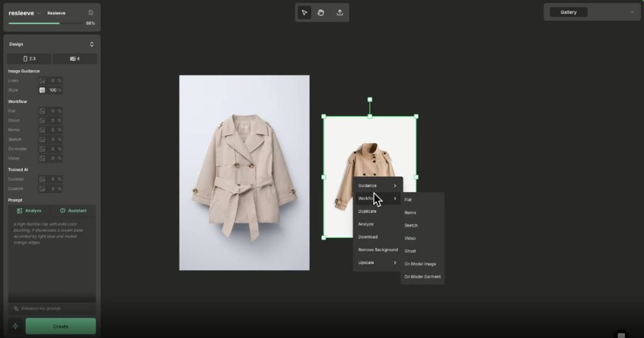Click the save icon beside Resleeve
The height and width of the screenshot is (338, 644).
91,13
